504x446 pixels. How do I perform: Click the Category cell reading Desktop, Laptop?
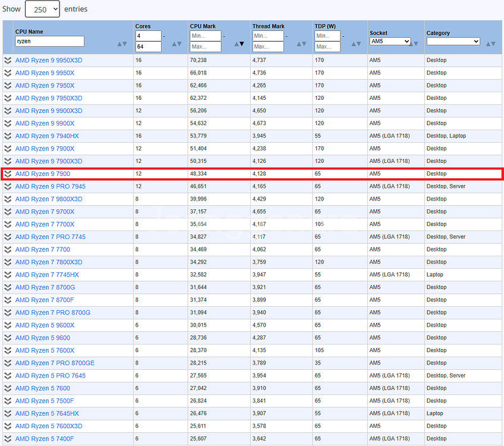tap(446, 136)
